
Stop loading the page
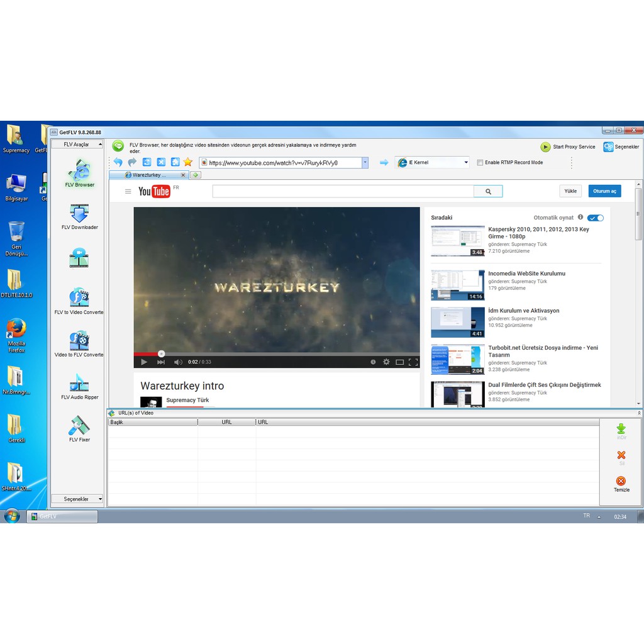tap(161, 162)
